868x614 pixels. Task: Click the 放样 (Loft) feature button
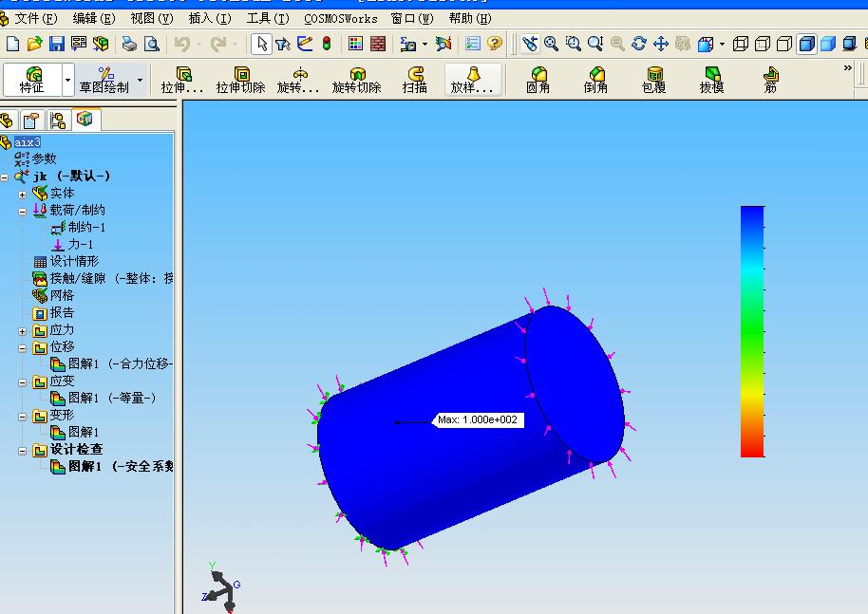tap(472, 80)
